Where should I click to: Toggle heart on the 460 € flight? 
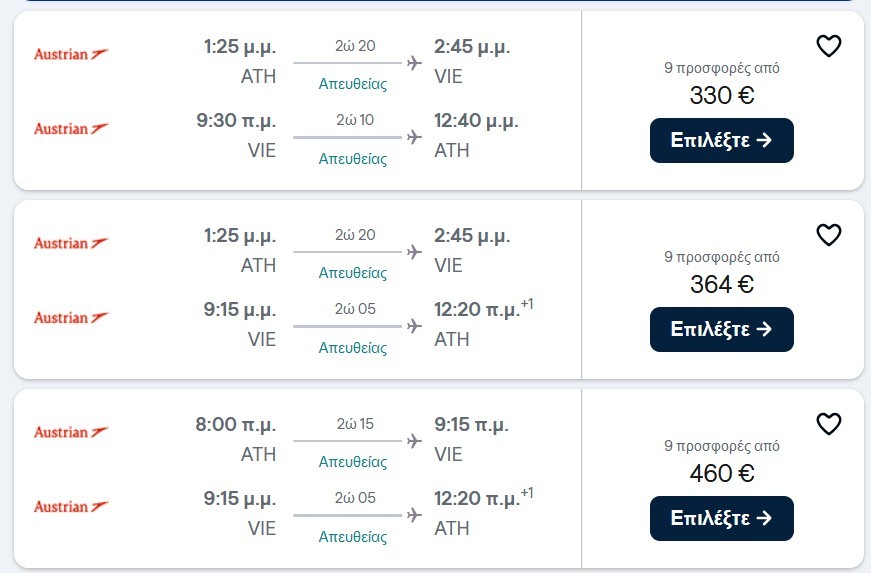point(828,424)
